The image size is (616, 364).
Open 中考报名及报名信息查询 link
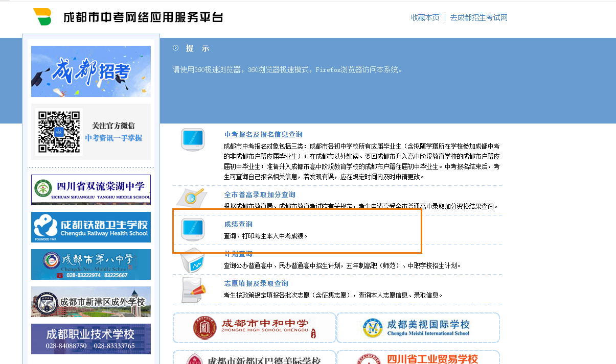[263, 134]
